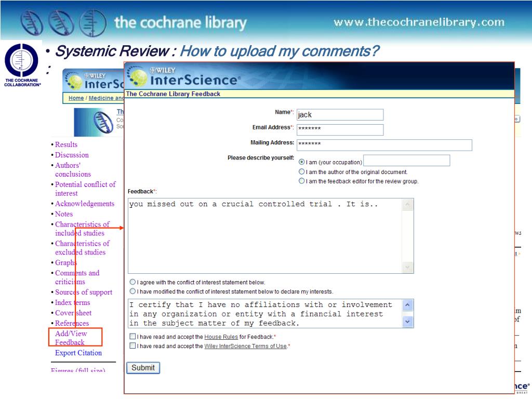Viewport: 532px width, 399px height.
Task: Click up arrow of conflict statement scrollbar
Action: [407, 305]
